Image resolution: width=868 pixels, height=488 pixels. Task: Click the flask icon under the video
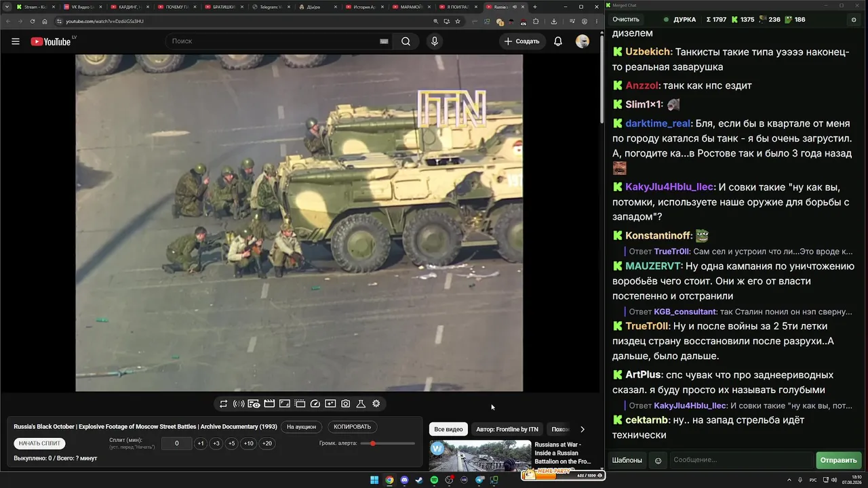[361, 404]
